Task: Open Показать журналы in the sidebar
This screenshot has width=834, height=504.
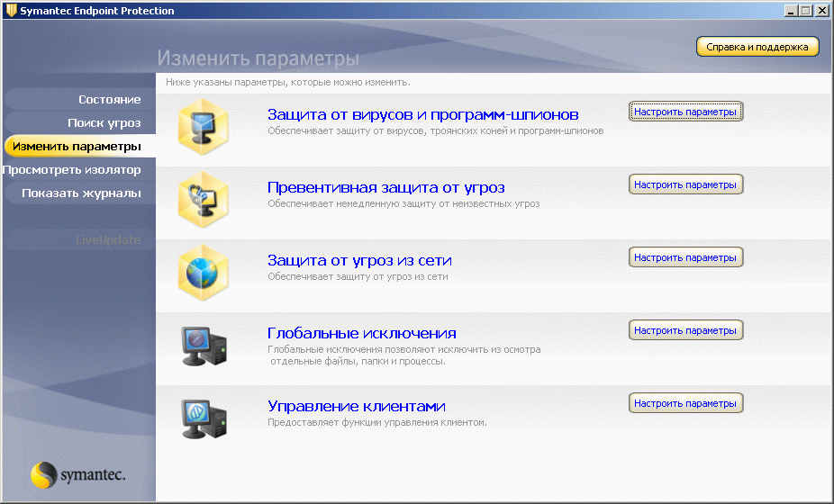Action: tap(81, 193)
